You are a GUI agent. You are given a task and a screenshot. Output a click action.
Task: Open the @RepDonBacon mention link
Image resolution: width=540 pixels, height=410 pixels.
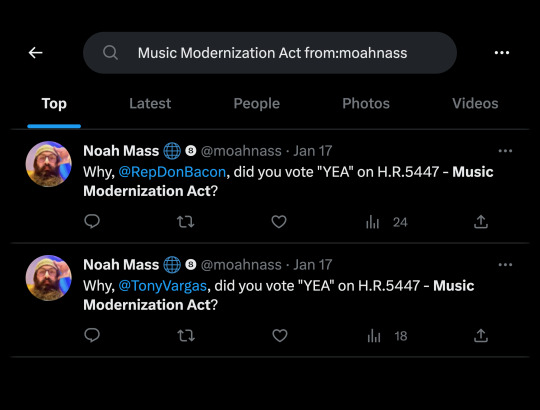tap(172, 172)
